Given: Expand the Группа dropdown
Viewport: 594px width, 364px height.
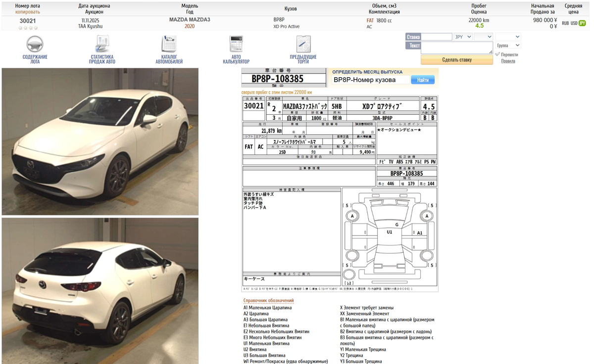Looking at the screenshot, I should [508, 45].
